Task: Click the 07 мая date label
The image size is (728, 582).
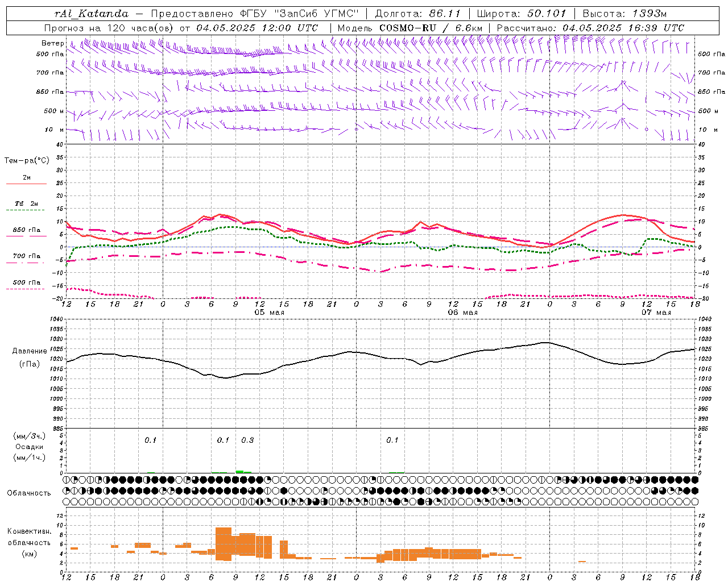Action: pos(656,313)
